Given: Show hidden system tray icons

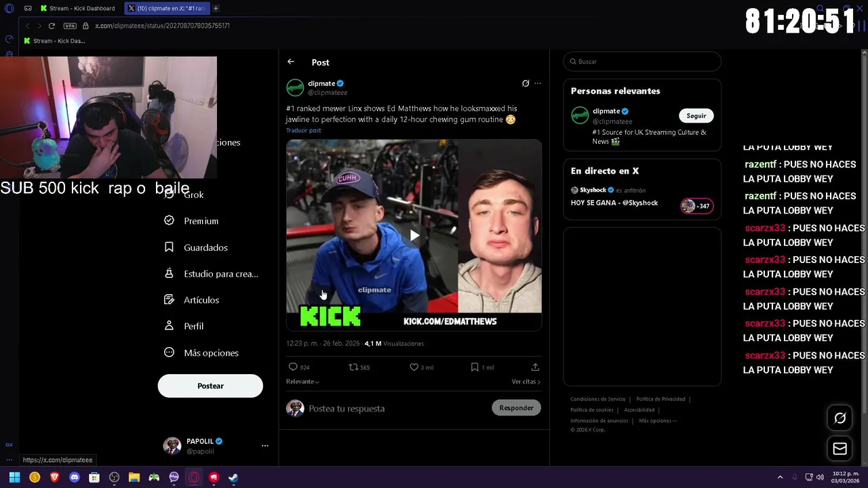Looking at the screenshot, I should (780, 477).
